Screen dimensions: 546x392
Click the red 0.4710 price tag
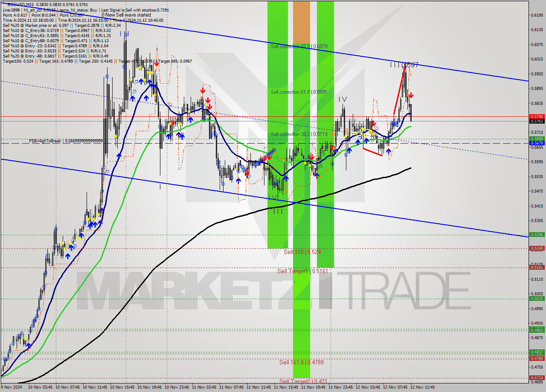(x=536, y=378)
